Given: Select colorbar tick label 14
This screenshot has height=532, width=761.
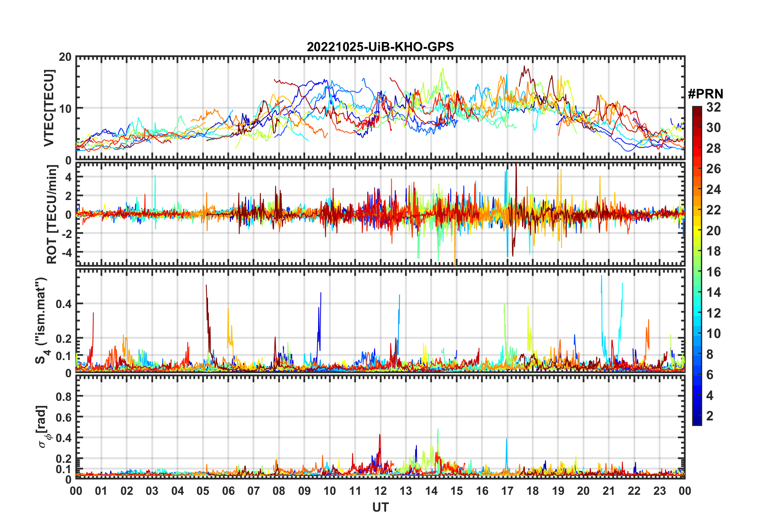Looking at the screenshot, I should pos(713,292).
